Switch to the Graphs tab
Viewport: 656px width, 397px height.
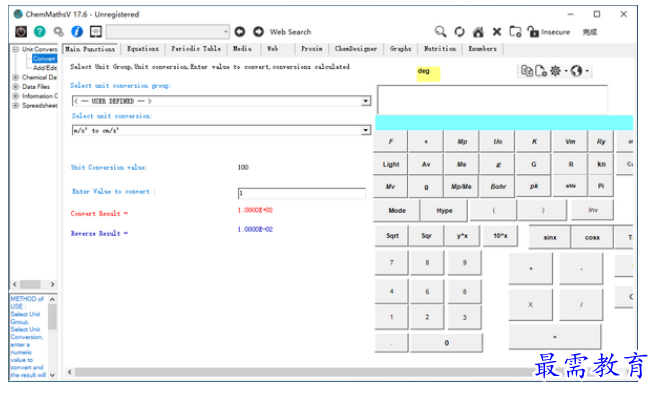pos(401,49)
